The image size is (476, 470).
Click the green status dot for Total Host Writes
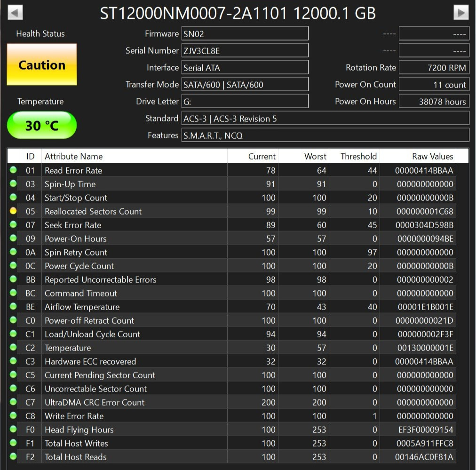[x=13, y=442]
